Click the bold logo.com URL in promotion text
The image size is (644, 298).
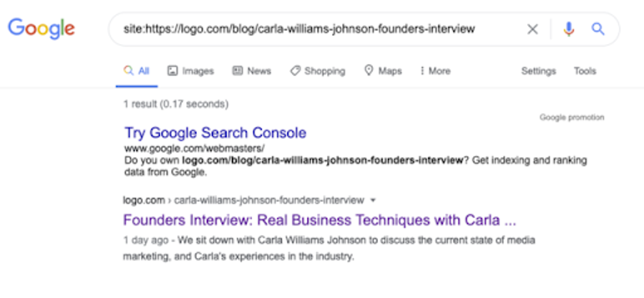click(x=323, y=160)
